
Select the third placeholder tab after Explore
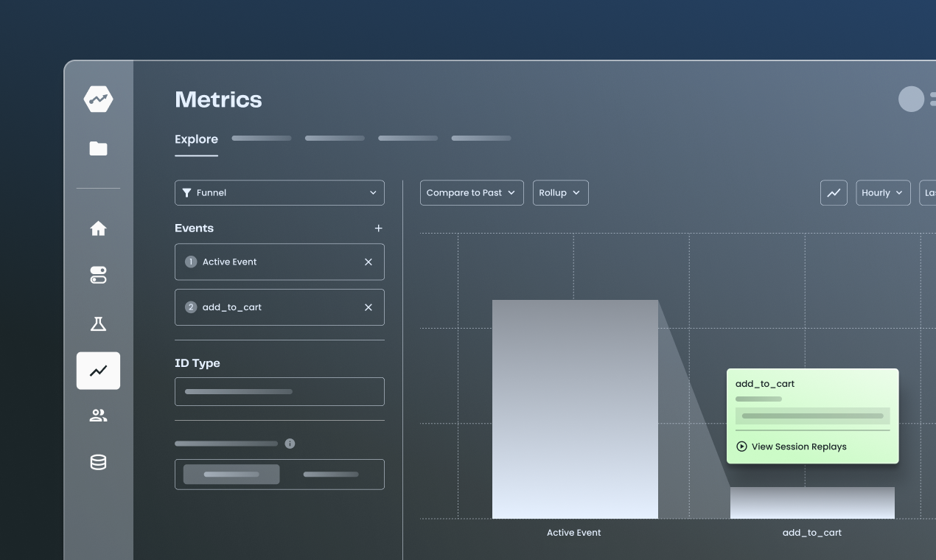[408, 138]
